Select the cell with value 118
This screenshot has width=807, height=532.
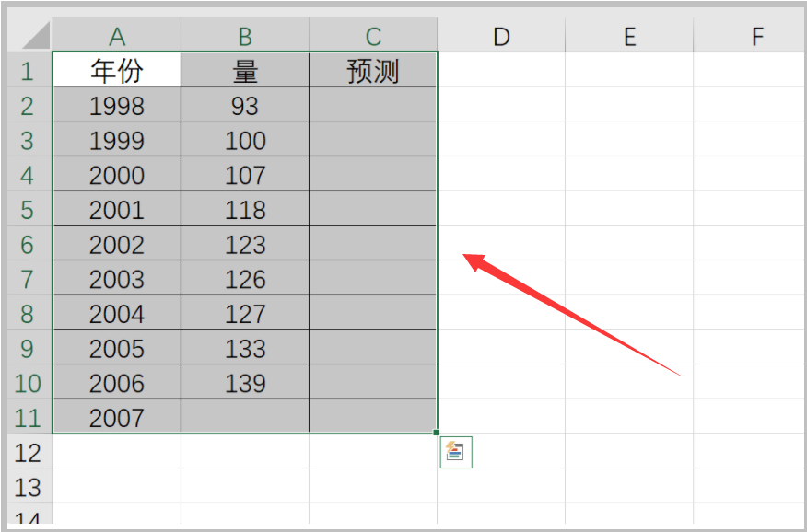(x=245, y=209)
